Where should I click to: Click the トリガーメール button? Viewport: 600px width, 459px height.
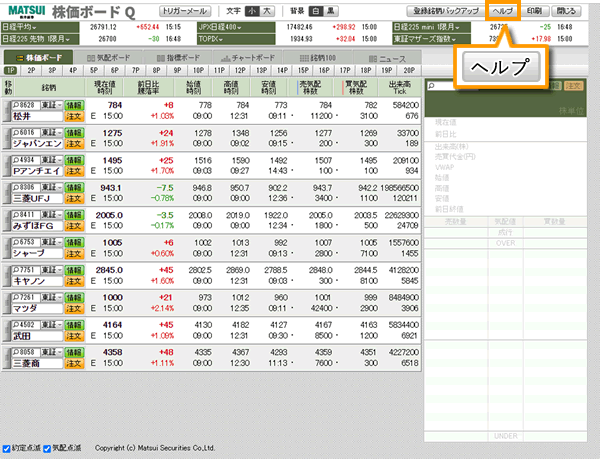(x=185, y=11)
